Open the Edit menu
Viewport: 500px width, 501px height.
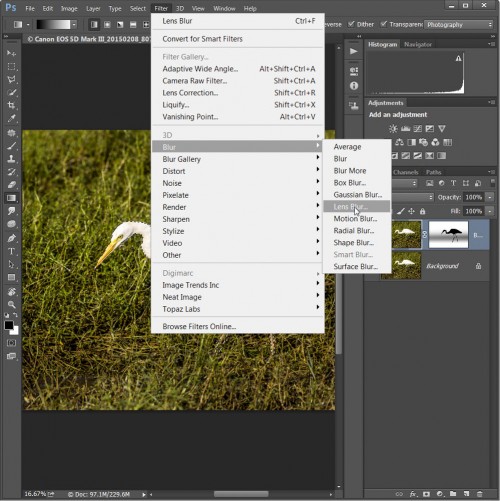coord(48,8)
